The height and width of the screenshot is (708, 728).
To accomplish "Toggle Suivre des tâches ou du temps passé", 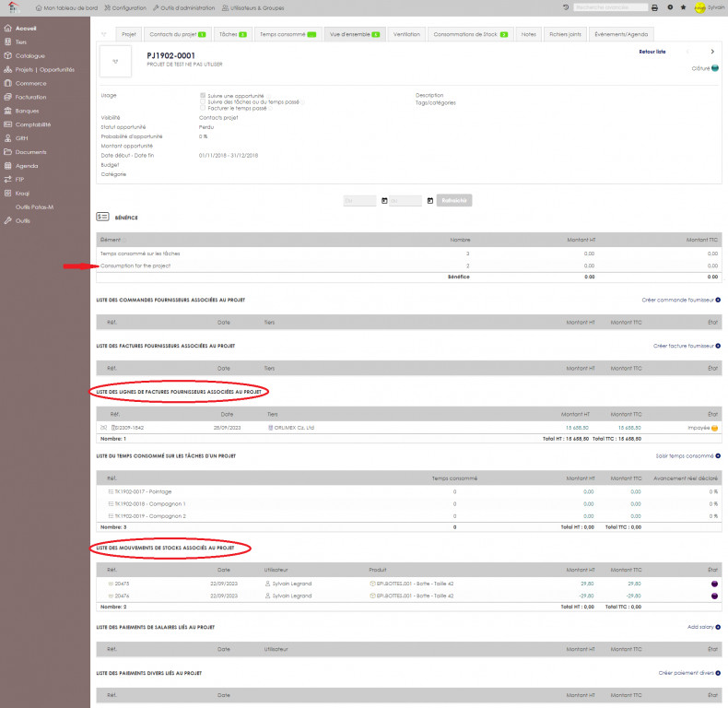I will tap(203, 101).
